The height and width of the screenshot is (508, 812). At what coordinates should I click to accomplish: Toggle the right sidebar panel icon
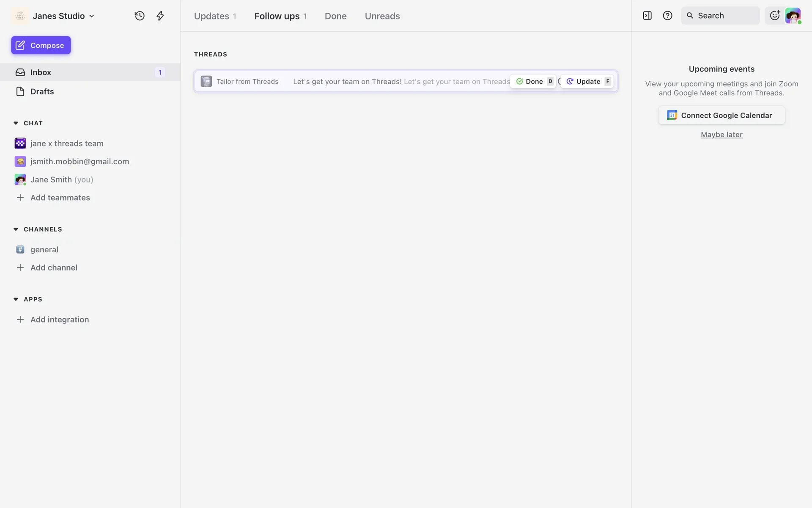pyautogui.click(x=647, y=16)
